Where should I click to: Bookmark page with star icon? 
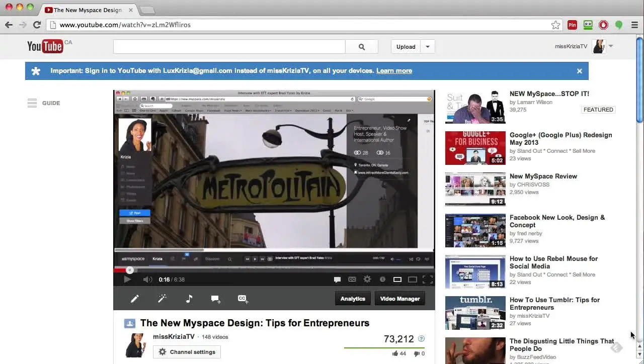click(555, 25)
